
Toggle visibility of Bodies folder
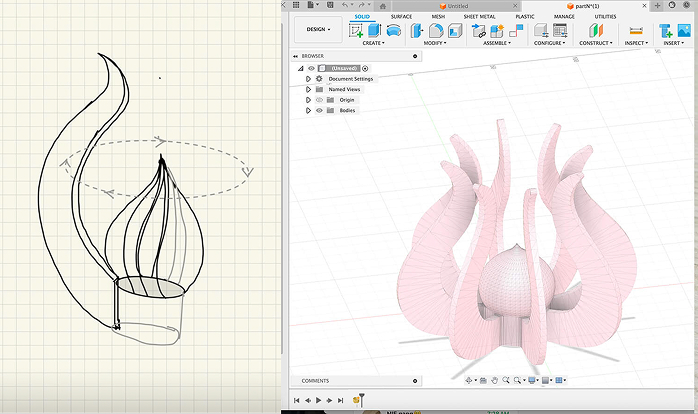point(319,110)
